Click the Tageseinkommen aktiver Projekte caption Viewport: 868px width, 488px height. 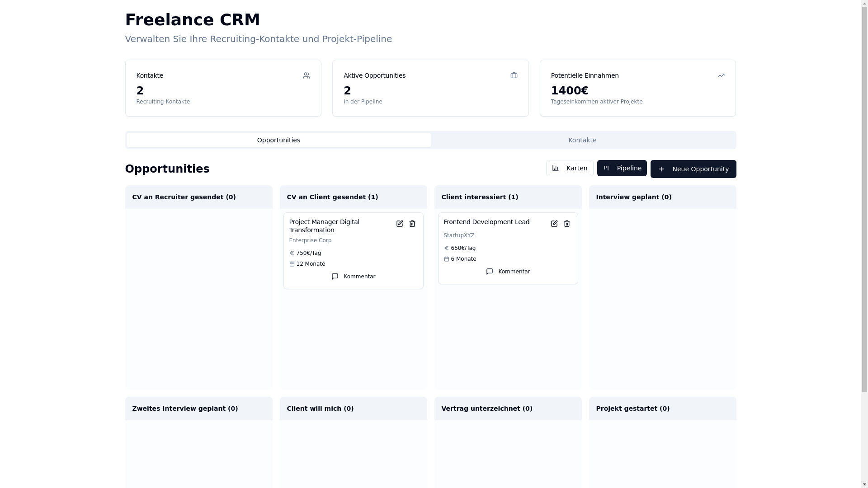[x=597, y=102]
